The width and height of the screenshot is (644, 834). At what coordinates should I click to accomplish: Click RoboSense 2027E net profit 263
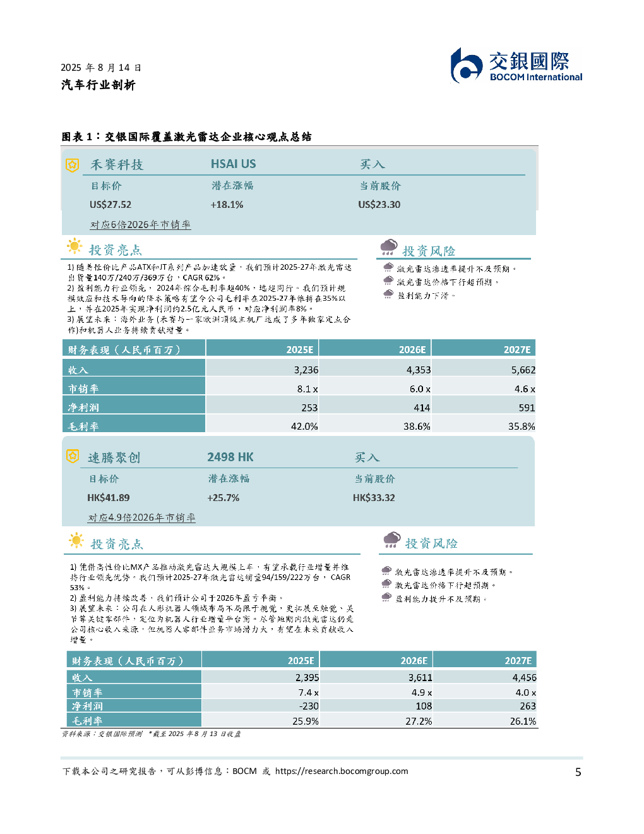(528, 706)
